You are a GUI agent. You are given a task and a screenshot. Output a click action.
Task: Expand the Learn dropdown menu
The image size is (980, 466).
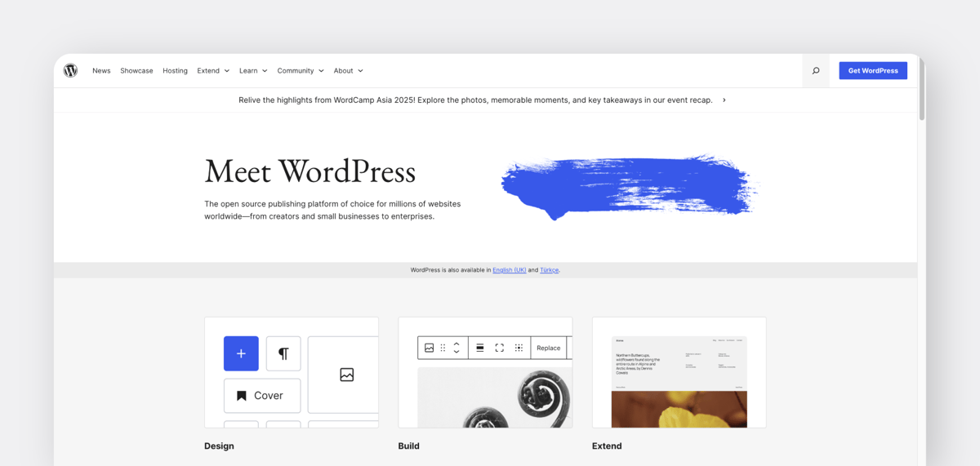point(253,71)
